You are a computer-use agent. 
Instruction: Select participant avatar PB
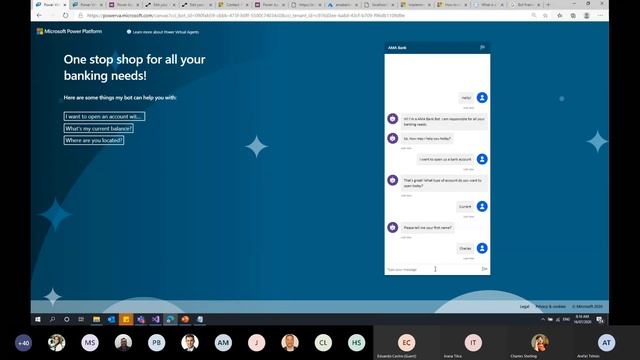click(x=156, y=343)
